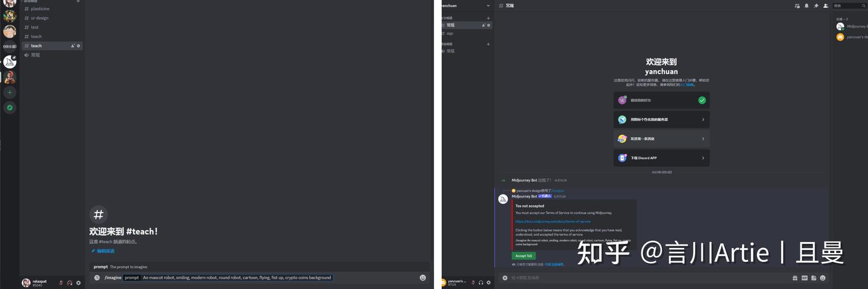
Task: Open Midjourney terms-of-service link
Action: click(x=553, y=222)
